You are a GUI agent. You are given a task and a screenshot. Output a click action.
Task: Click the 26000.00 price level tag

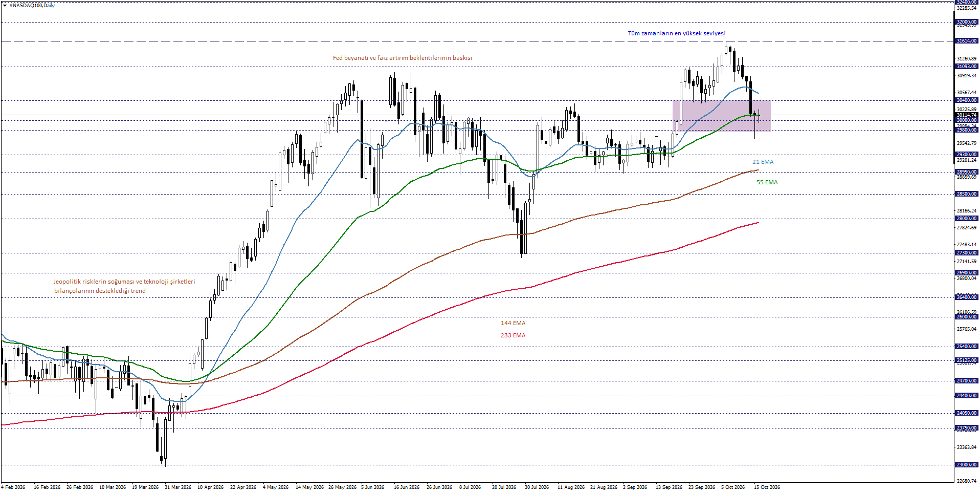click(967, 317)
